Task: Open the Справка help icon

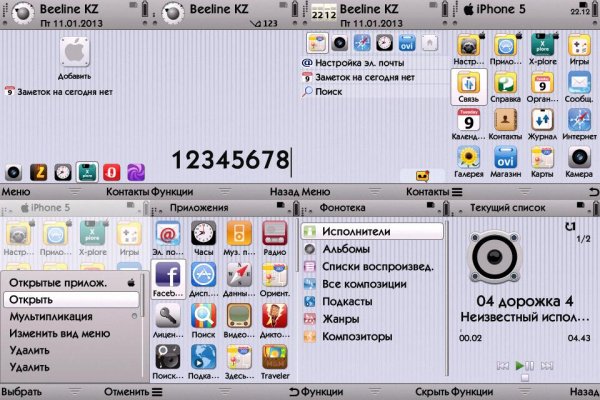Action: pyautogui.click(x=505, y=83)
